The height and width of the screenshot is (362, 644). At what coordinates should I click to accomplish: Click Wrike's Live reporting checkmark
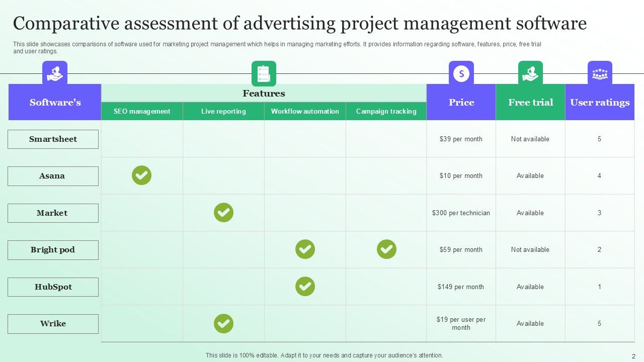(223, 324)
